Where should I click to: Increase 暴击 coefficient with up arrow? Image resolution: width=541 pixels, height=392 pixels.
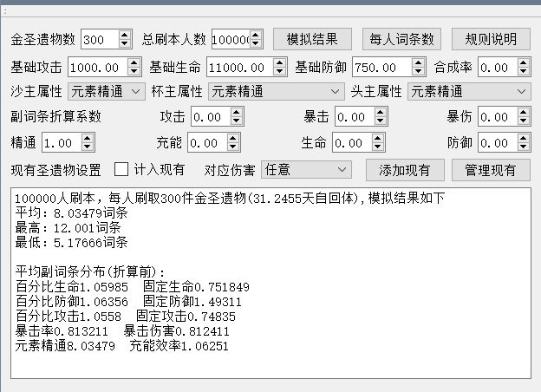point(380,112)
